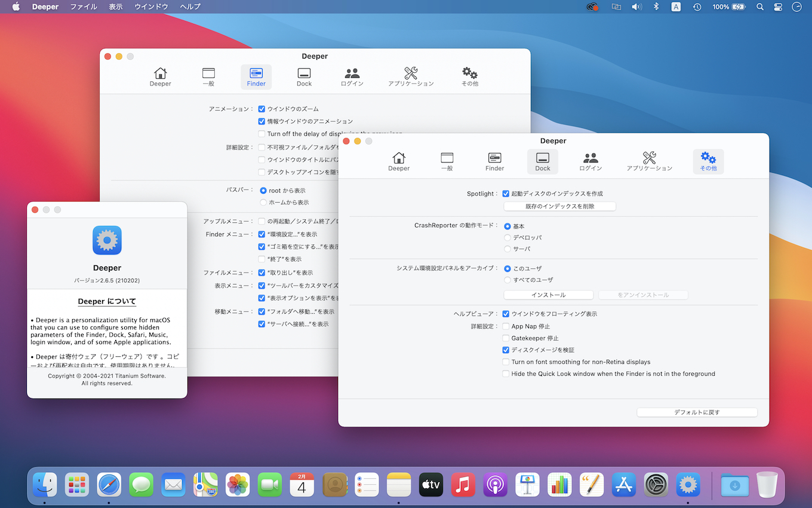Toggle ディスクイメージを検証 checkbox

[506, 350]
